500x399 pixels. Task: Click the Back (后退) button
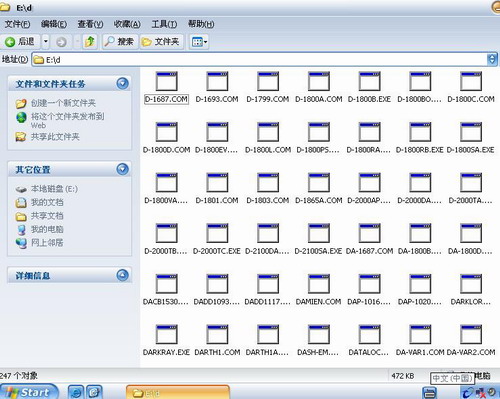point(20,42)
